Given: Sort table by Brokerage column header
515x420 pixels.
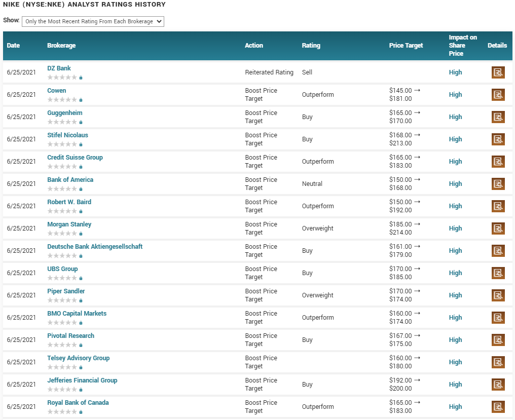Looking at the screenshot, I should (61, 46).
